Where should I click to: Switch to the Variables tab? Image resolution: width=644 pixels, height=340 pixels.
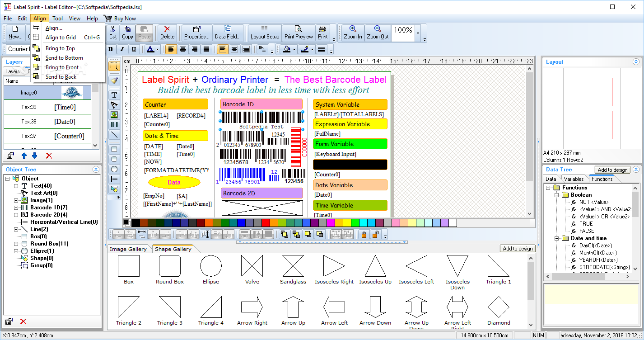574,179
